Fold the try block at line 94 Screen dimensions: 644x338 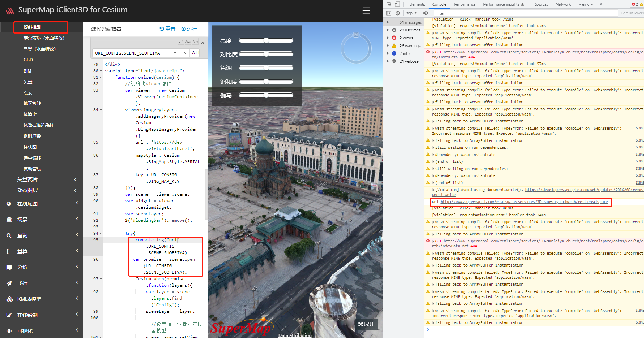[101, 233]
